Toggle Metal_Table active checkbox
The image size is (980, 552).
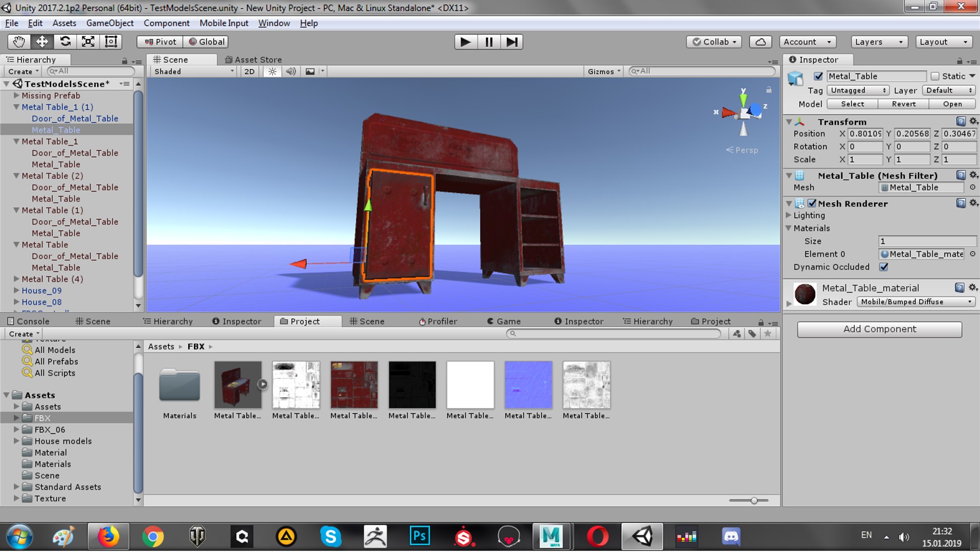tap(818, 76)
